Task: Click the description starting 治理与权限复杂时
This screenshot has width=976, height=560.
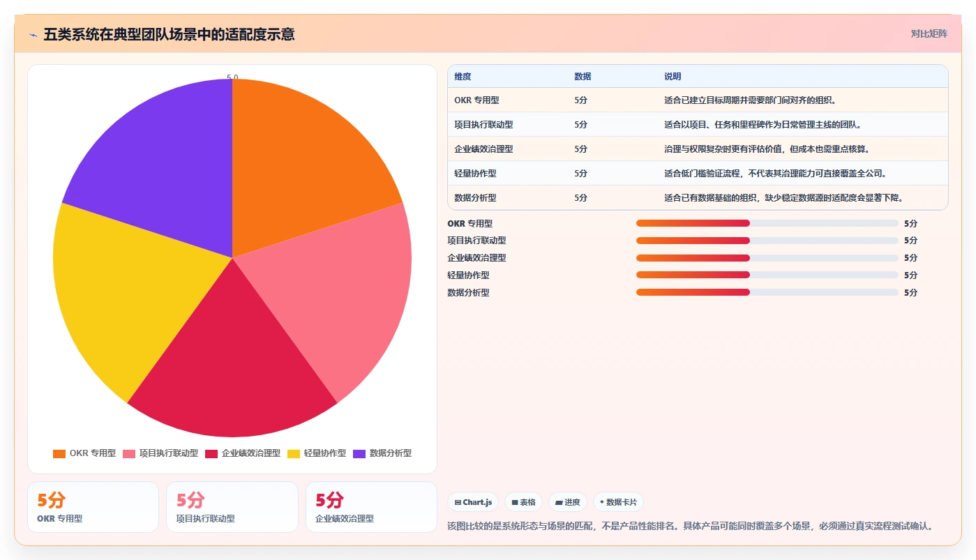Action: pyautogui.click(x=767, y=149)
